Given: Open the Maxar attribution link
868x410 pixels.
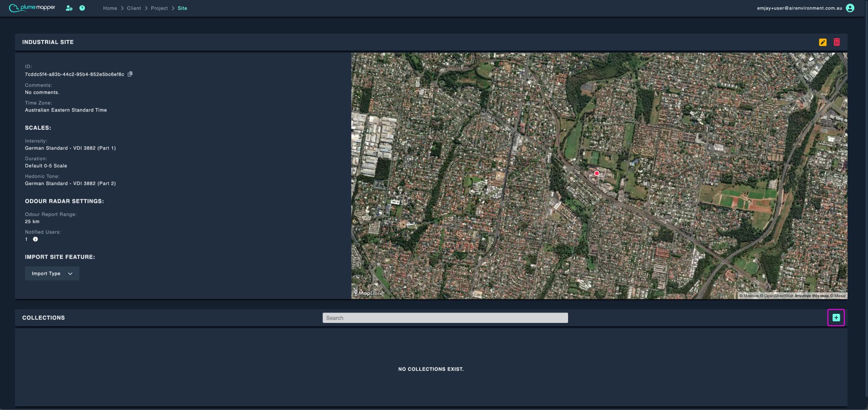Looking at the screenshot, I should (x=838, y=296).
